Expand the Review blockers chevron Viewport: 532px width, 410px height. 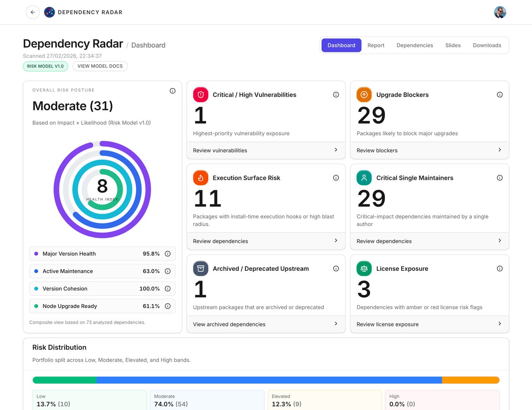click(x=500, y=150)
